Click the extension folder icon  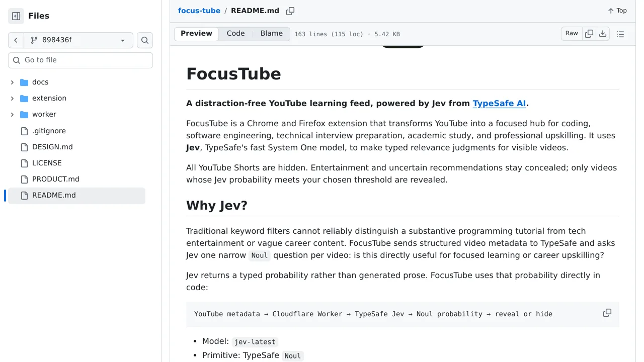tap(24, 98)
